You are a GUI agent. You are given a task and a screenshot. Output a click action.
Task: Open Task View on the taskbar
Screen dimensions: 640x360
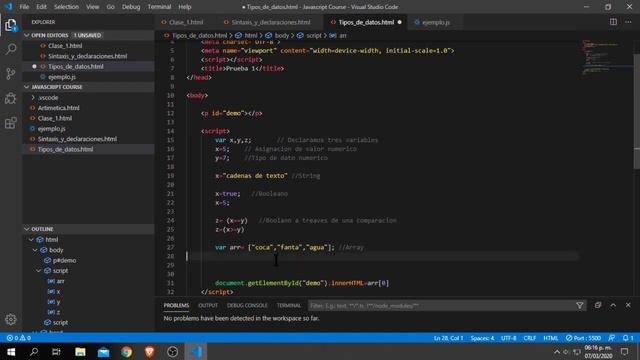pyautogui.click(x=57, y=352)
